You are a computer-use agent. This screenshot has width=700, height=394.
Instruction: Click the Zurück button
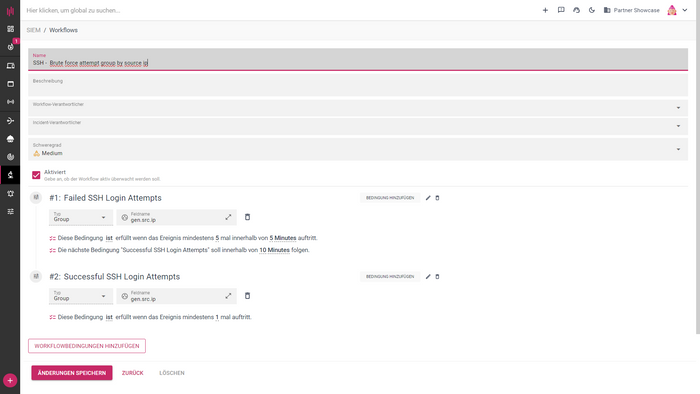coord(133,373)
